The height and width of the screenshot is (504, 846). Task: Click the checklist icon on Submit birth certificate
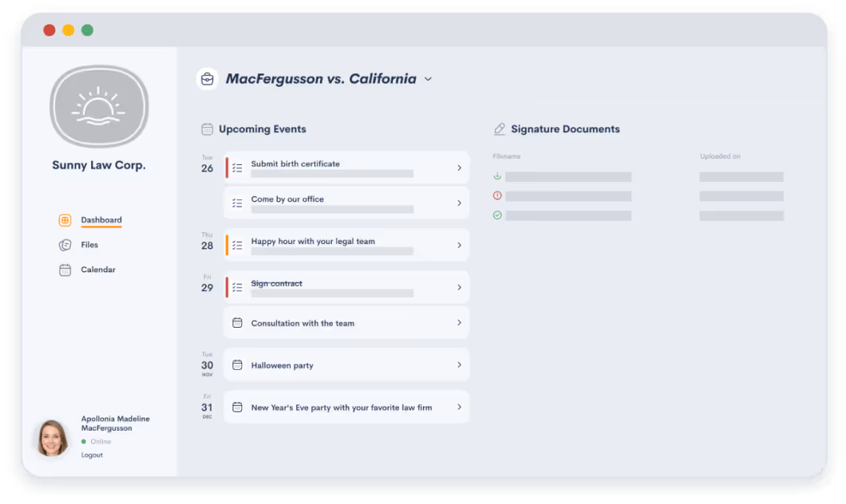point(237,167)
